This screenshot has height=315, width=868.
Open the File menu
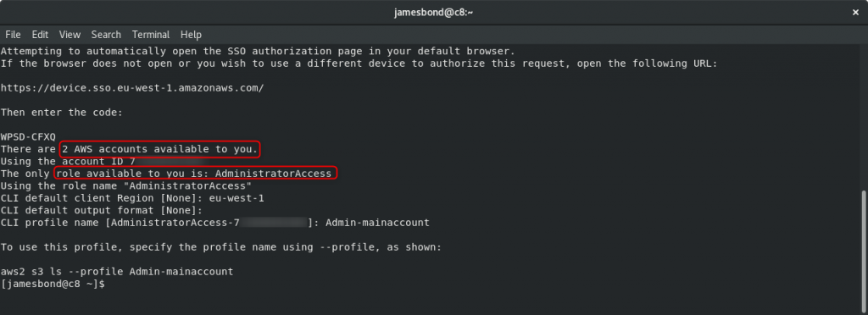[x=13, y=34]
